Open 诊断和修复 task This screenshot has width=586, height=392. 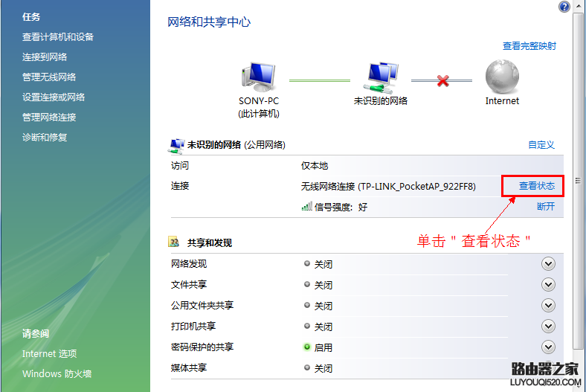[45, 137]
